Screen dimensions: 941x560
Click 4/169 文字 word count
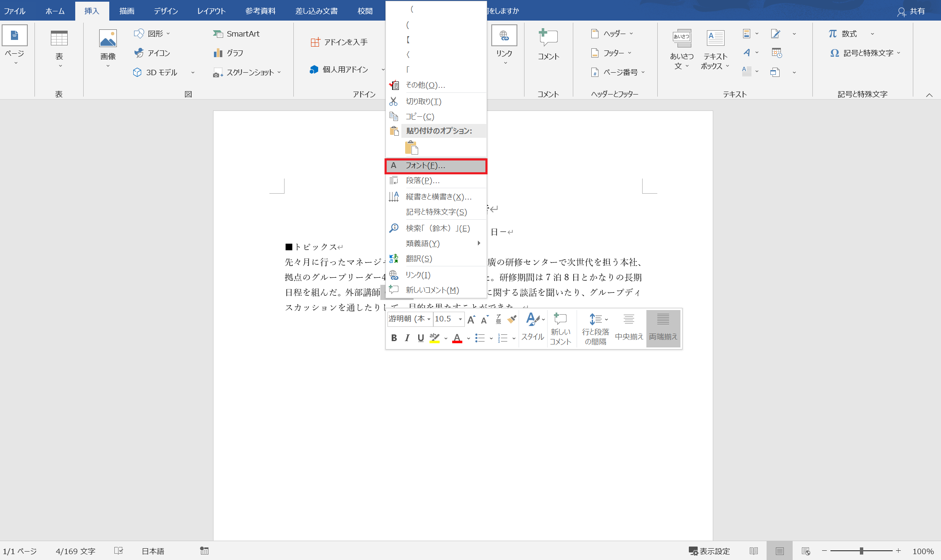(76, 551)
